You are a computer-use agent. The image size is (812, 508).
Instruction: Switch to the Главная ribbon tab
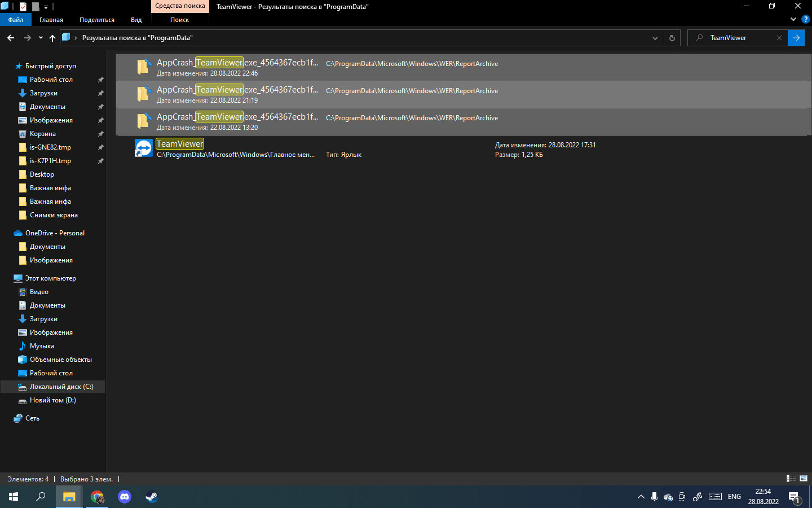pyautogui.click(x=51, y=20)
